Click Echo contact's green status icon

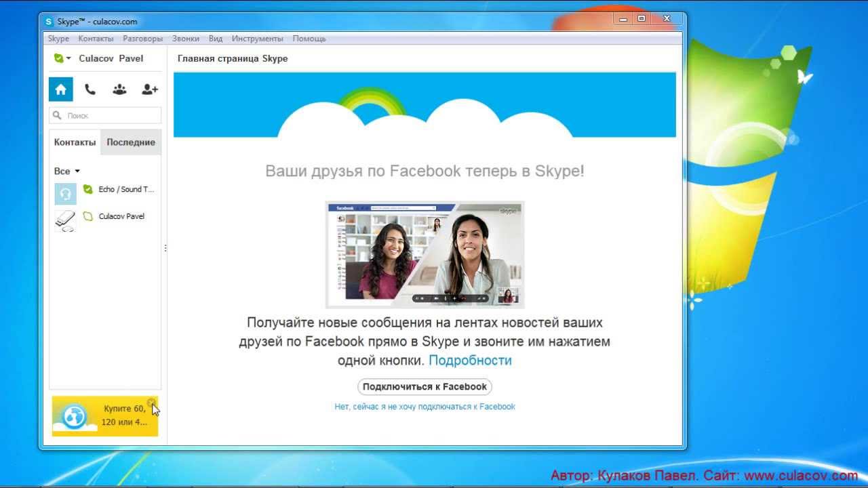pos(87,189)
